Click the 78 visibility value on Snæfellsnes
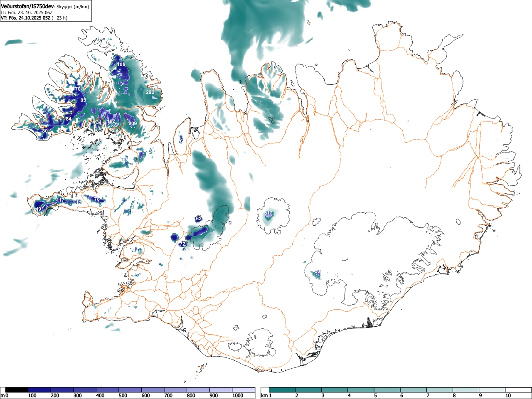The height and width of the screenshot is (399, 532). click(x=97, y=199)
